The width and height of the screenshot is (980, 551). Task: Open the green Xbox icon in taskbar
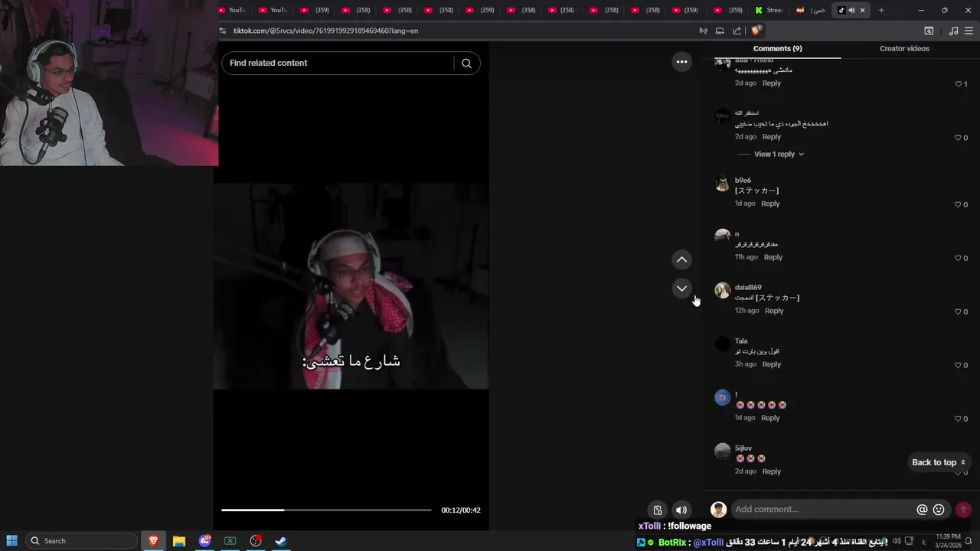click(230, 541)
